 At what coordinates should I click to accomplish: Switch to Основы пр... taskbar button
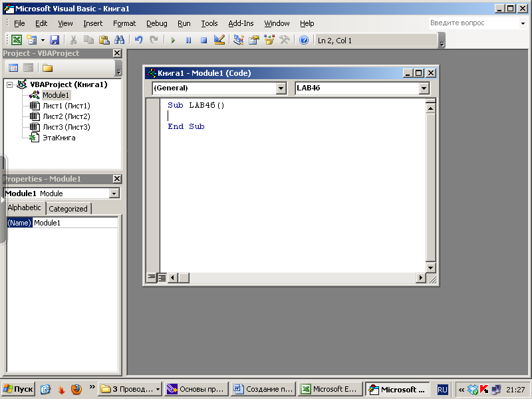coord(196,389)
